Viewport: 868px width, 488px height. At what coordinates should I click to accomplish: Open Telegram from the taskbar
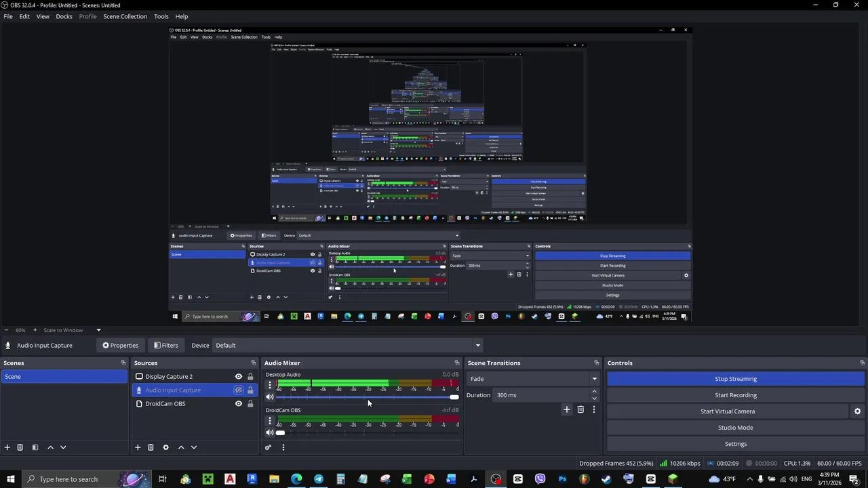coord(319,479)
